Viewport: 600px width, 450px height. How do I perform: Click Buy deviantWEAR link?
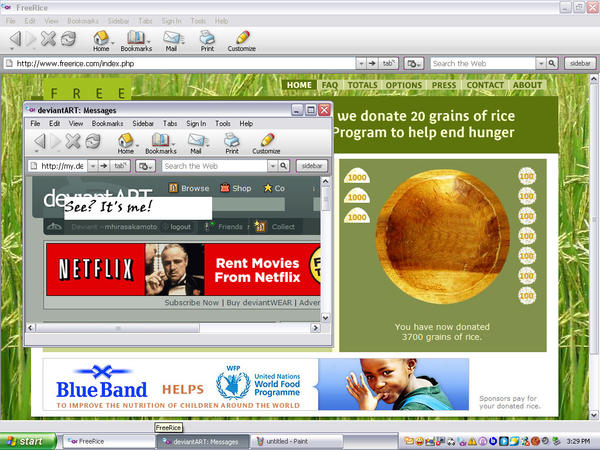tap(259, 303)
